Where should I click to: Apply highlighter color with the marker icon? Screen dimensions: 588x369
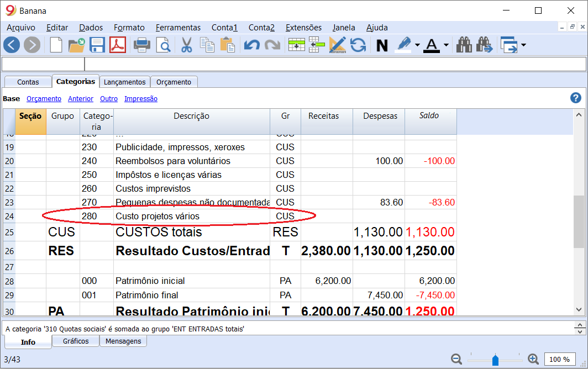pyautogui.click(x=403, y=45)
